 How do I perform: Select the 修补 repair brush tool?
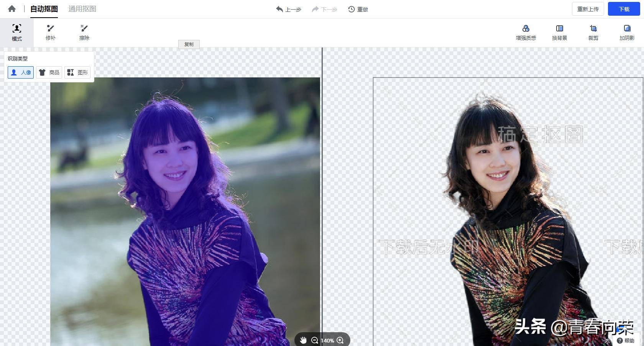(x=51, y=33)
